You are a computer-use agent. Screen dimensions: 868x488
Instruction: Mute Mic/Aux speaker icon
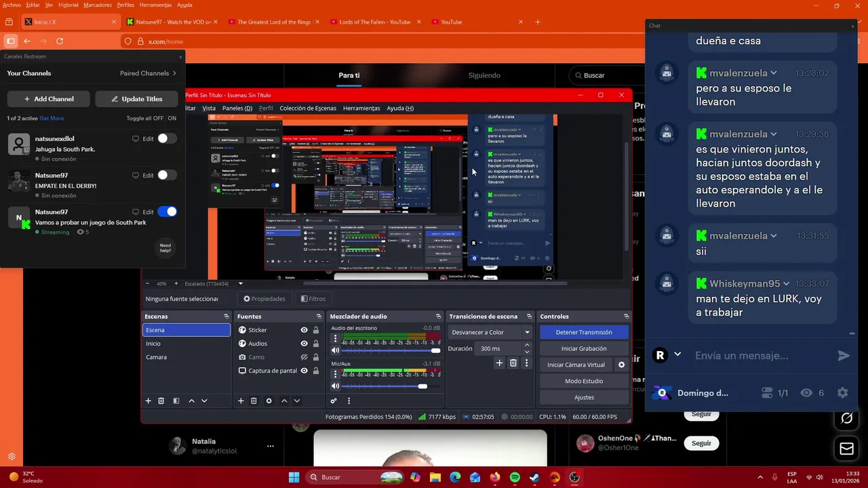coord(335,386)
